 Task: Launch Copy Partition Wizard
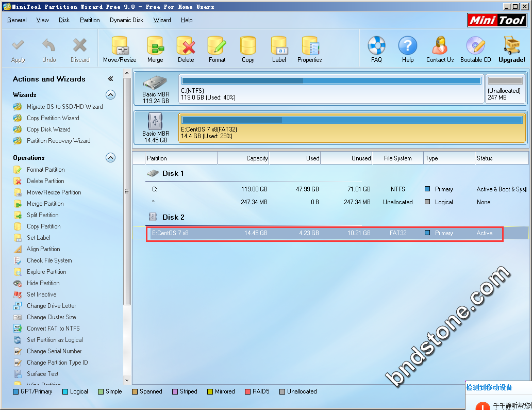pyautogui.click(x=53, y=118)
